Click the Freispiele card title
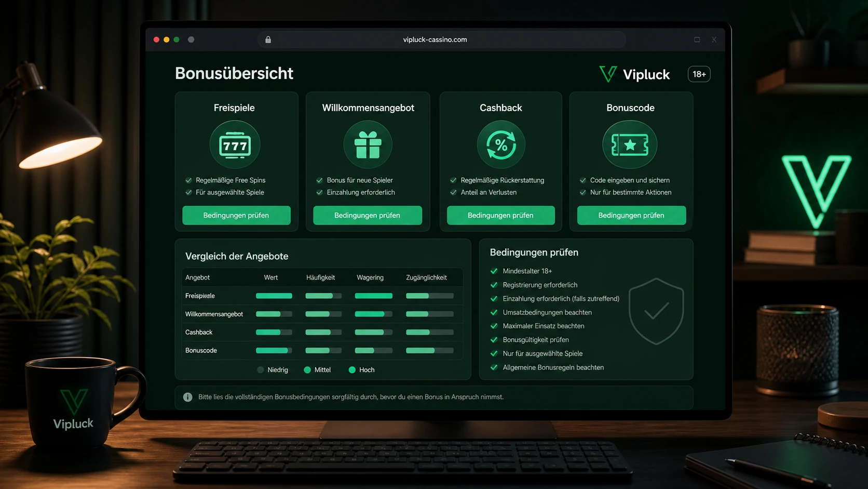The width and height of the screenshot is (868, 489). 234,108
